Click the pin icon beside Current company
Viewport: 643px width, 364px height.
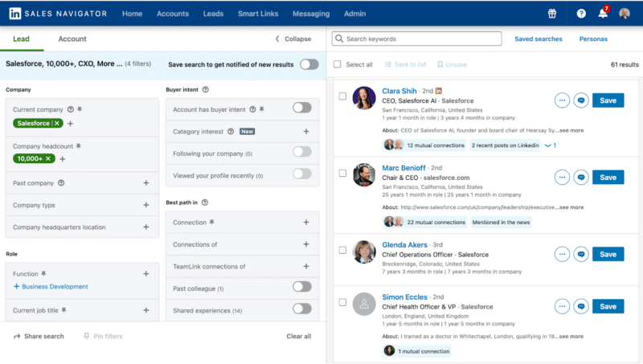(80, 109)
